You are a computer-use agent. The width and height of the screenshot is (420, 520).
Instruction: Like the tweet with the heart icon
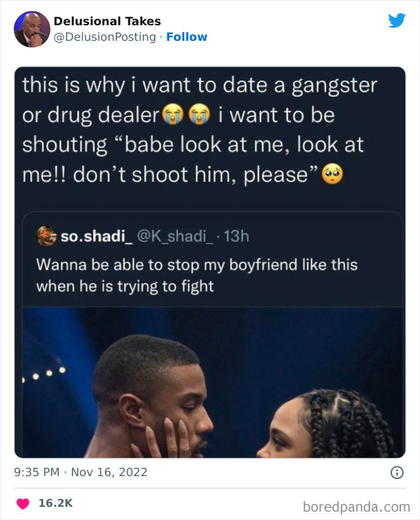coord(23,503)
